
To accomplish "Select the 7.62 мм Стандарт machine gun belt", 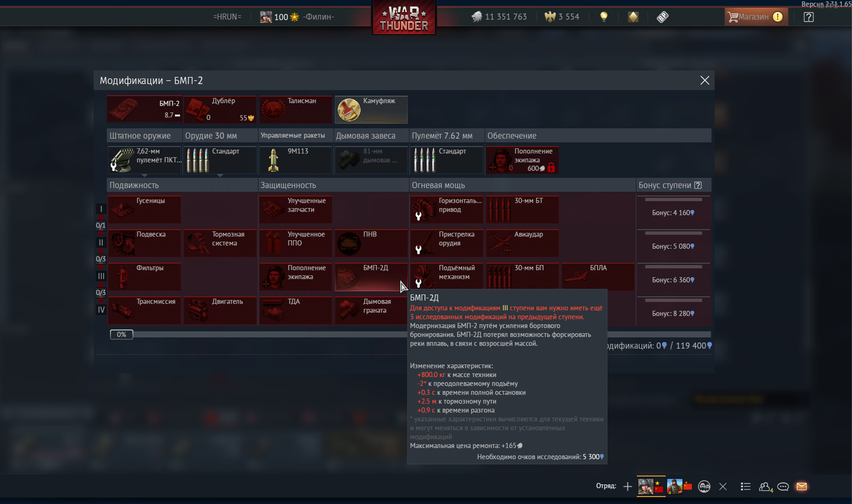I will (x=447, y=160).
